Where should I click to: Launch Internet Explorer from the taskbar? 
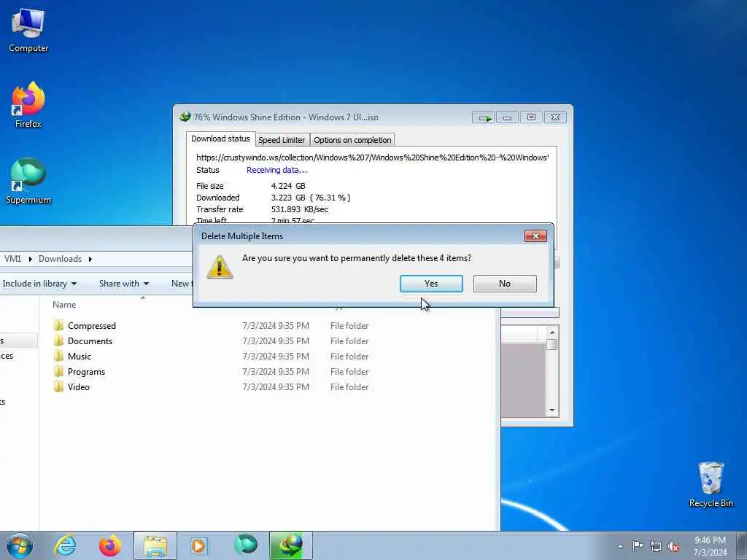[65, 545]
